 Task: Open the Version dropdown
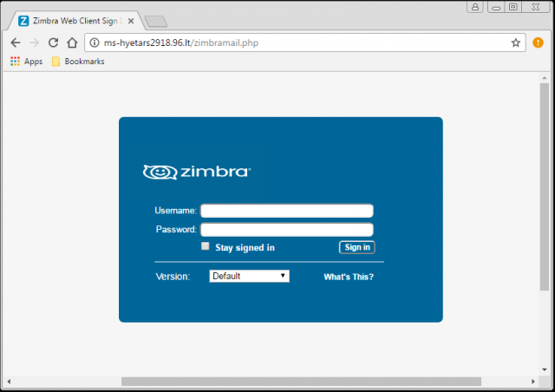point(249,276)
